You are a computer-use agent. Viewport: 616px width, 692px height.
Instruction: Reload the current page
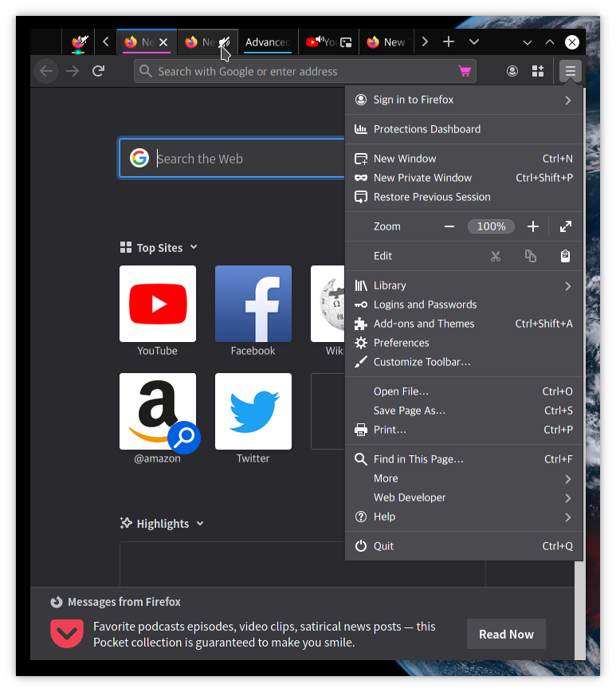pyautogui.click(x=98, y=71)
